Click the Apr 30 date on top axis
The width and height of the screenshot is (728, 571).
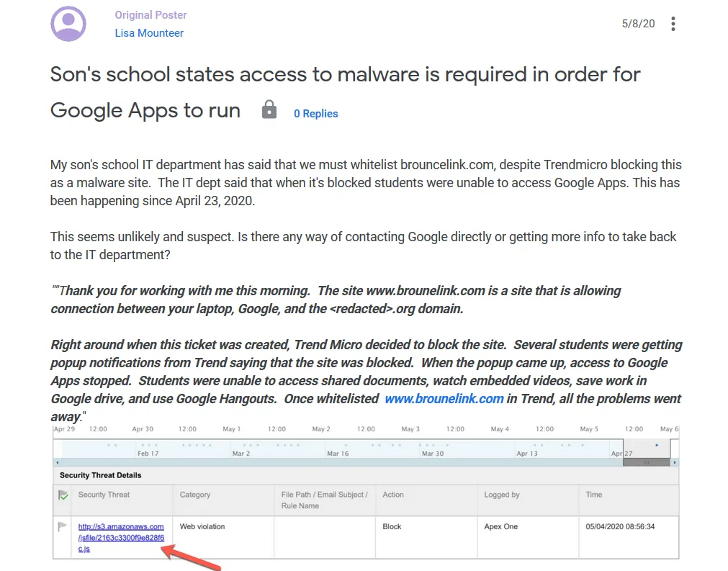(x=143, y=429)
